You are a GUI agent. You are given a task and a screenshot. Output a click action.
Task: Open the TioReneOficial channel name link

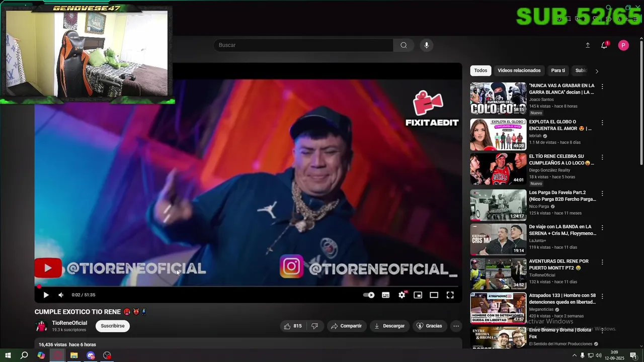tap(69, 323)
